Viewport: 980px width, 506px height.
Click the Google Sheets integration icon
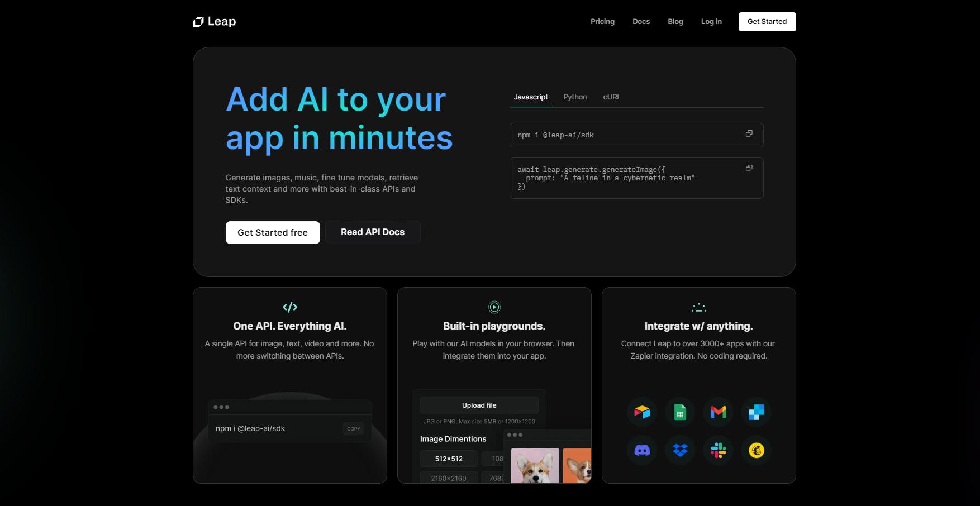click(680, 412)
